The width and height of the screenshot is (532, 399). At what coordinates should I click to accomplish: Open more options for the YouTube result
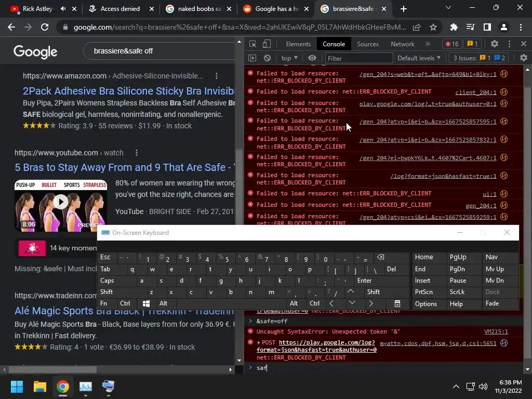tap(137, 153)
